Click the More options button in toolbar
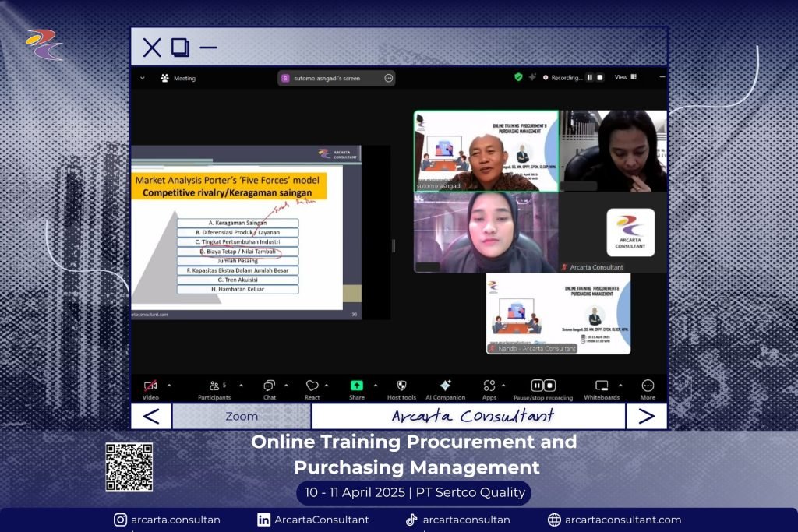798x532 pixels. pyautogui.click(x=648, y=386)
